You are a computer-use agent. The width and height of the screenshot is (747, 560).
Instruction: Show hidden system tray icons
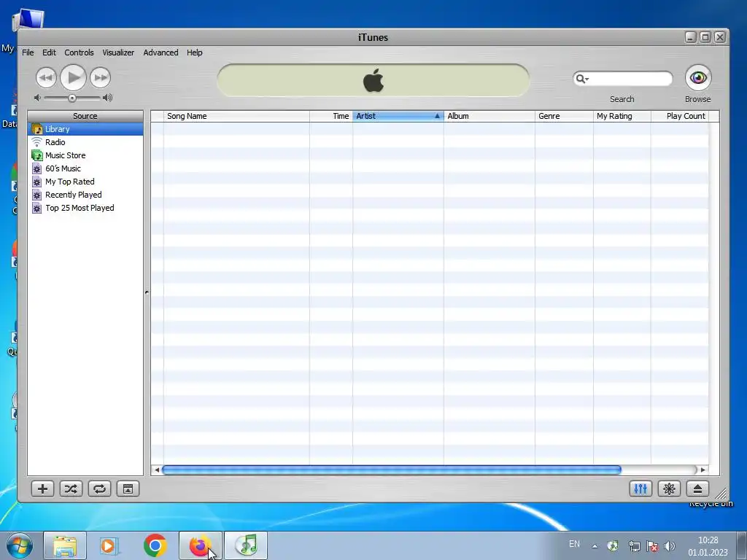tap(595, 546)
